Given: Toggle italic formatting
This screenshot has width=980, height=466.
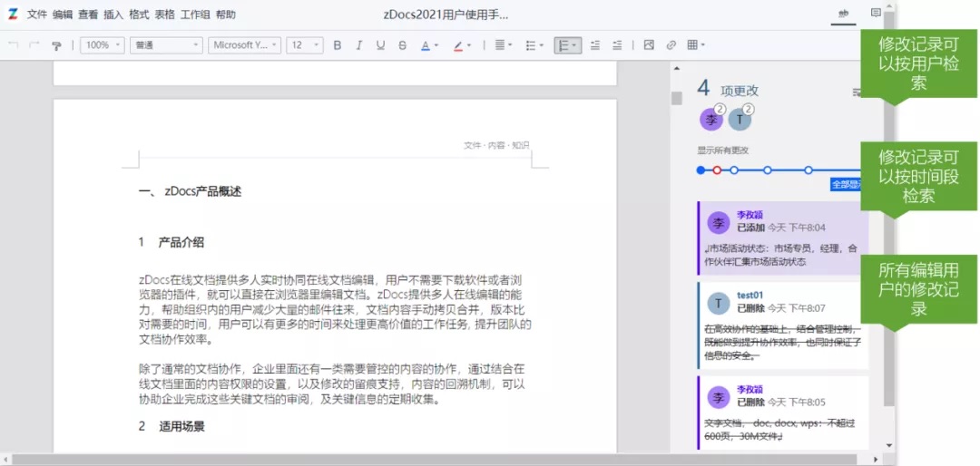Looking at the screenshot, I should (358, 45).
